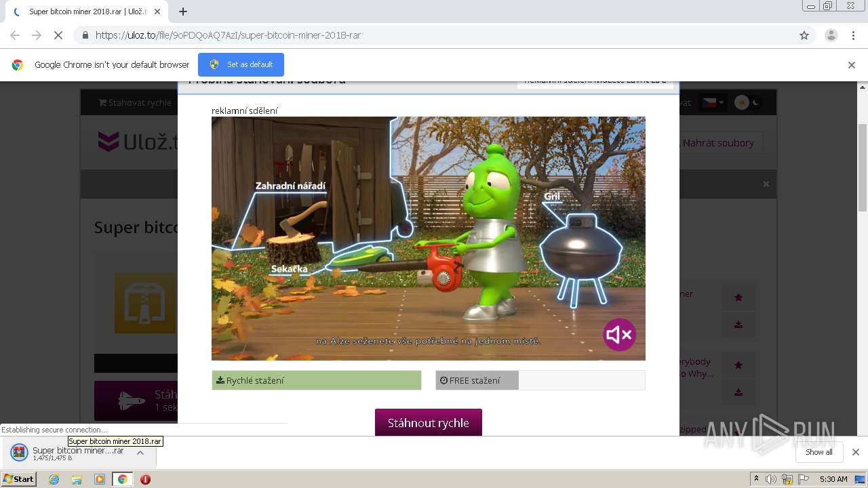Show hidden system tray icons
This screenshot has width=868, height=488.
click(756, 479)
